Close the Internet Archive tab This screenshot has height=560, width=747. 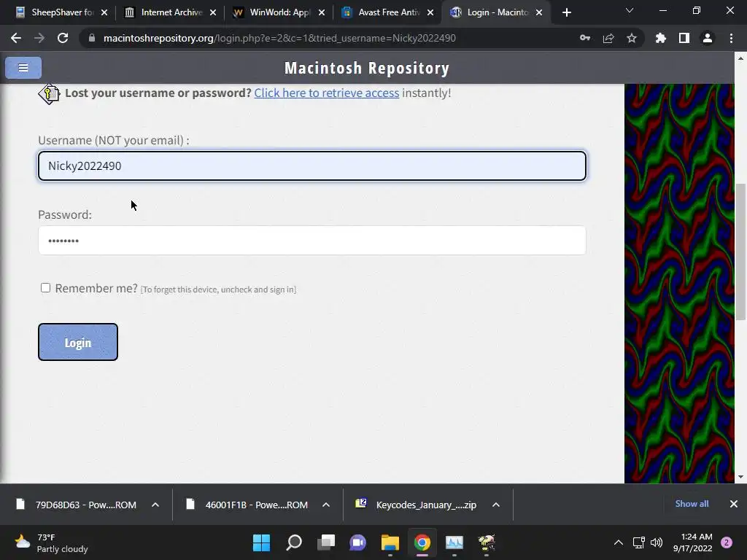coord(213,13)
